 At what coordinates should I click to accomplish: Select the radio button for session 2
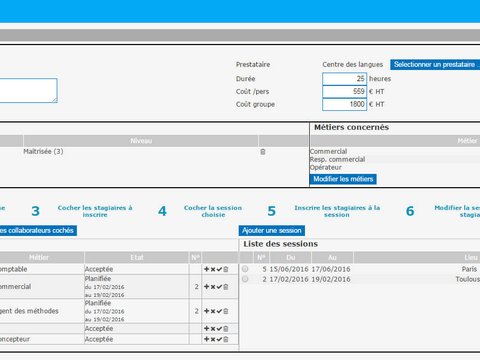pos(245,279)
